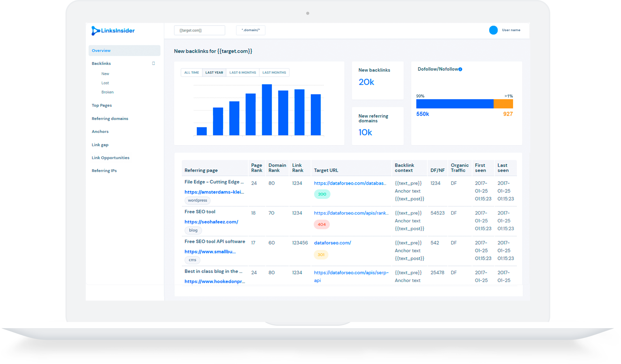621x364 pixels.
Task: Click the orange nofollow bar segment
Action: [x=503, y=104]
